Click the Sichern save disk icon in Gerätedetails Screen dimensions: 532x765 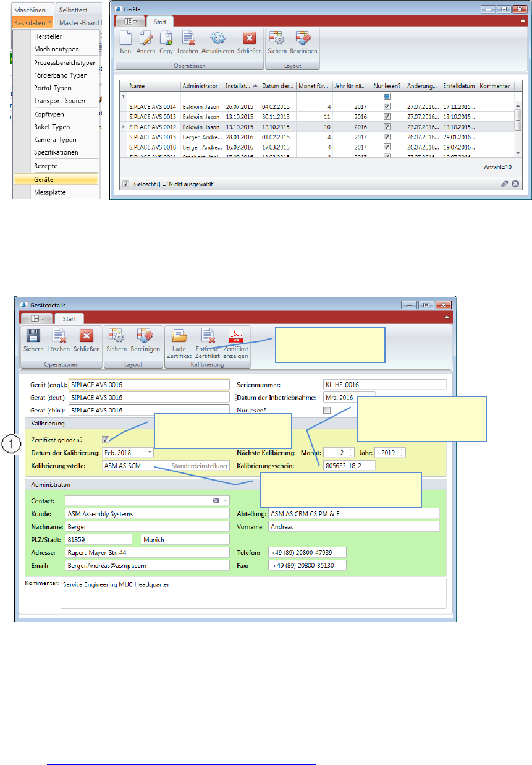(x=33, y=337)
